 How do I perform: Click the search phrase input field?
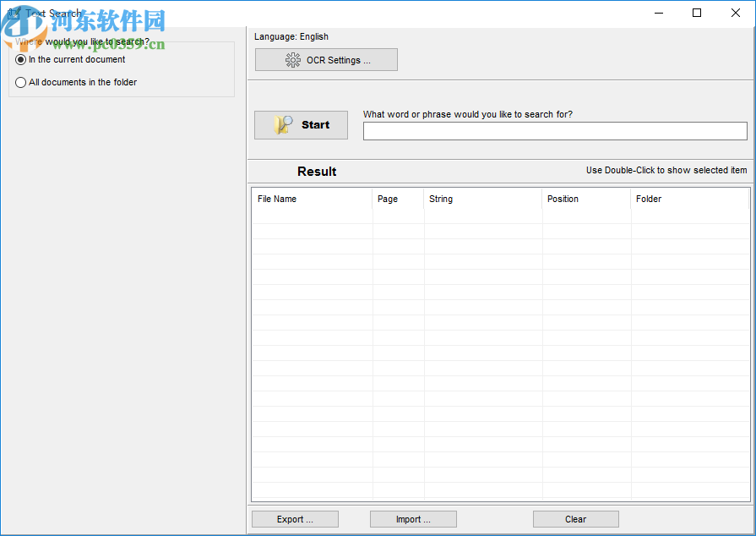554,130
